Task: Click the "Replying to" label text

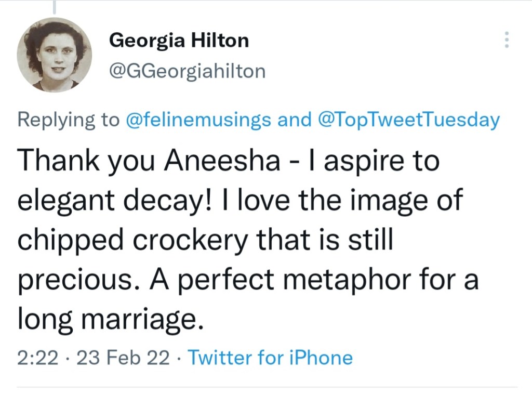Action: tap(69, 120)
